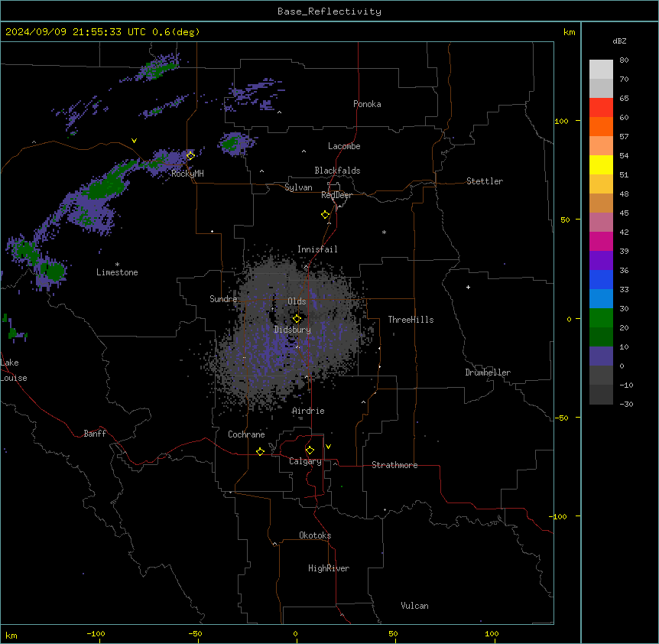Click the Banff label
This screenshot has width=659, height=644.
click(95, 434)
